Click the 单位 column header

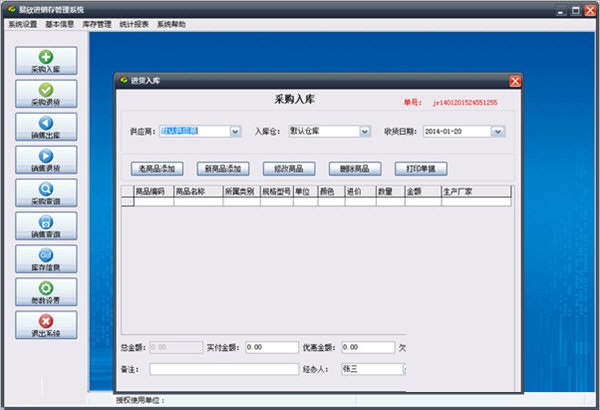coord(305,191)
